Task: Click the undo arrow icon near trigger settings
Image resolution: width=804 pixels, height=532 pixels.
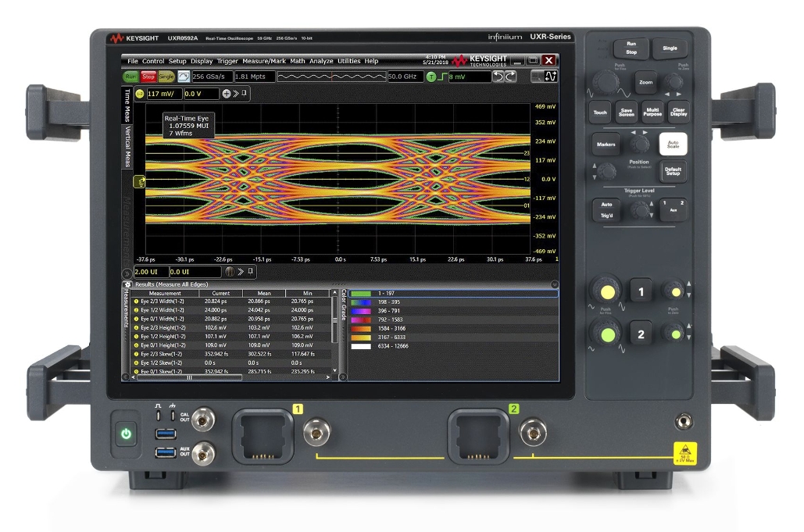Action: point(500,77)
